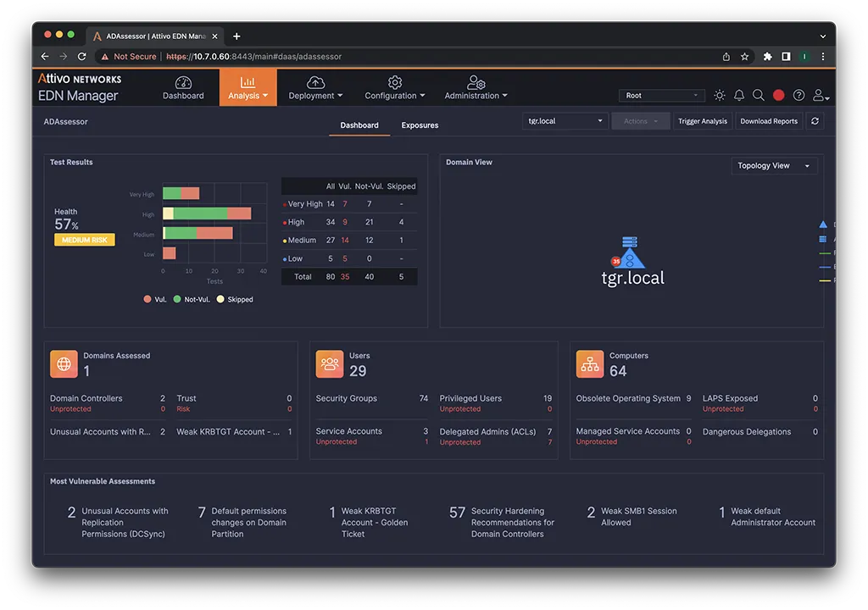Toggle the Vul. legend series
Image resolution: width=868 pixels, height=610 pixels.
(x=155, y=299)
